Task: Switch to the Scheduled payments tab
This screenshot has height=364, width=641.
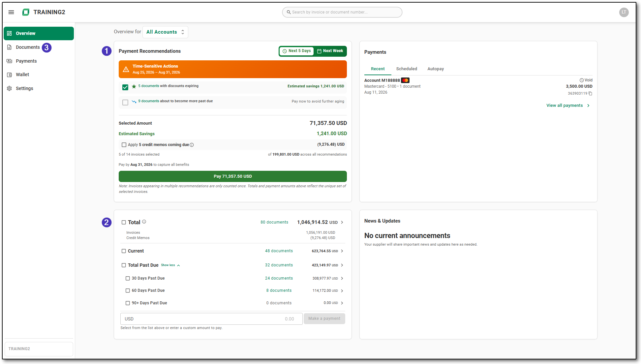Action: [x=407, y=69]
